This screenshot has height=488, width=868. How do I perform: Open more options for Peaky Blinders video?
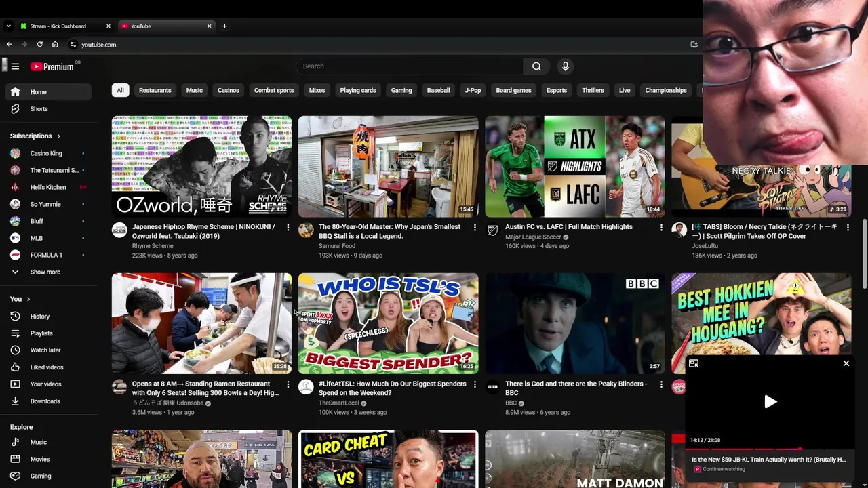tap(661, 385)
